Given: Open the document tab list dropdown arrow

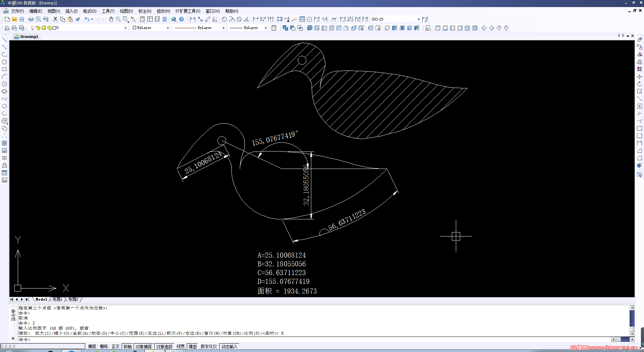Looking at the screenshot, I should (x=628, y=36).
